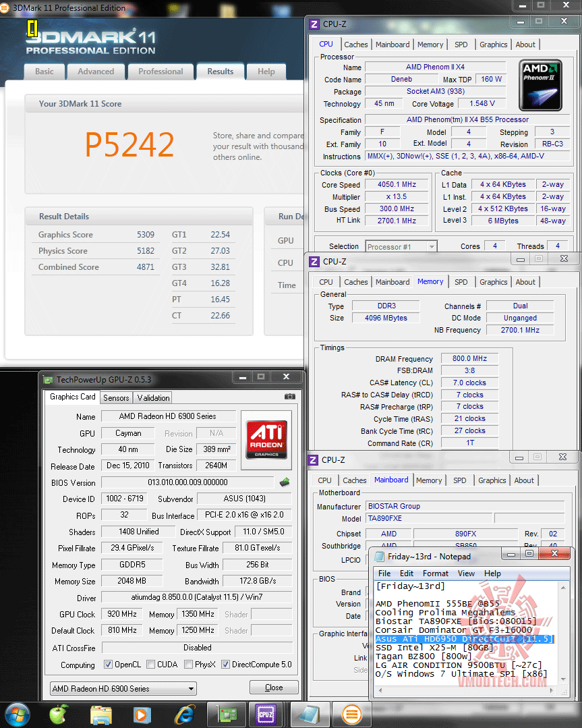This screenshot has width=582, height=728.
Task: Open the Processor #1 selection dropdown
Action: (x=401, y=246)
